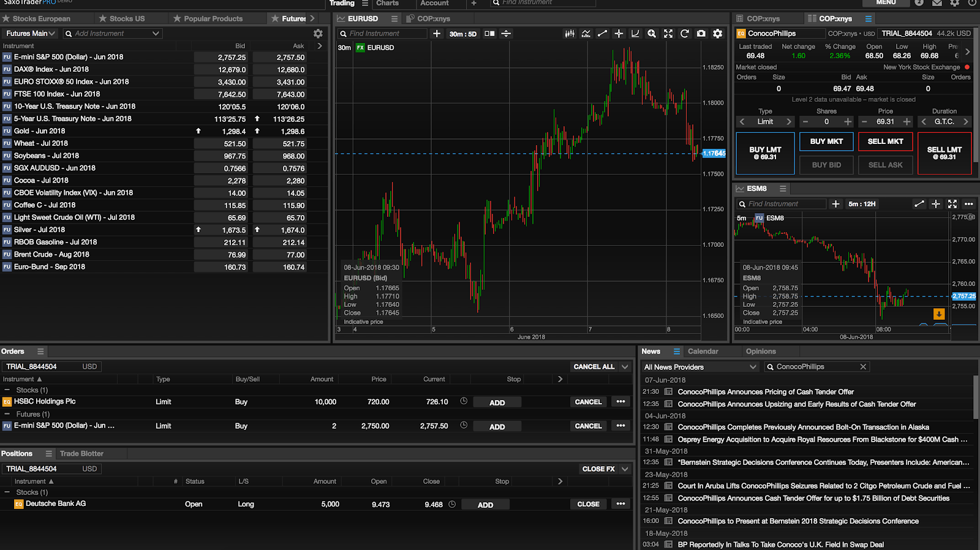The width and height of the screenshot is (980, 550).
Task: Open News panel hamburger menu
Action: pos(677,352)
